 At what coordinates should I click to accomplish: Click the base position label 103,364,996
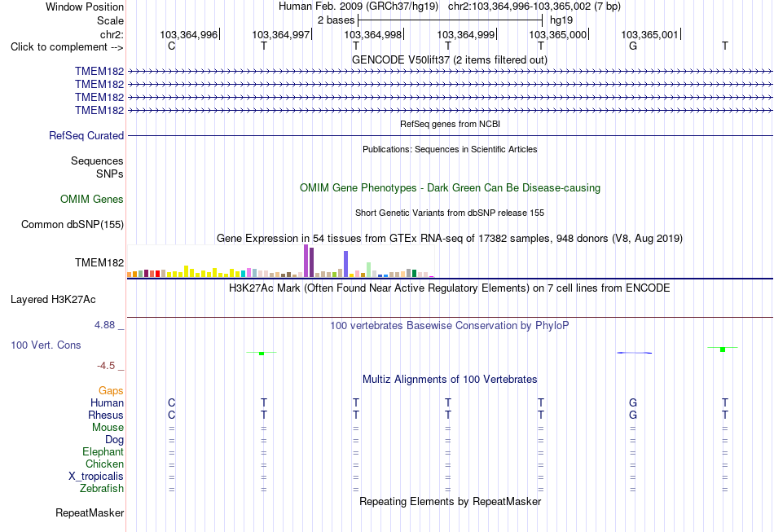pos(188,34)
